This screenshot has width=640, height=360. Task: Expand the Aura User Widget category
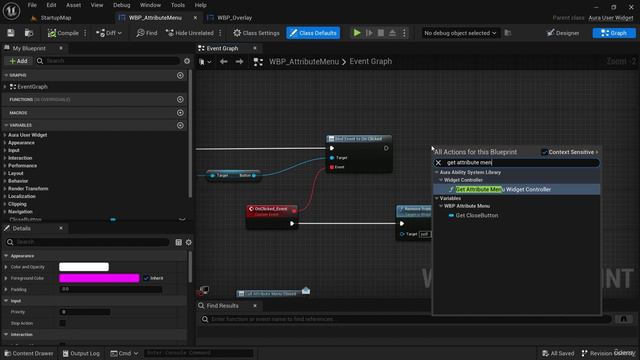[5, 135]
